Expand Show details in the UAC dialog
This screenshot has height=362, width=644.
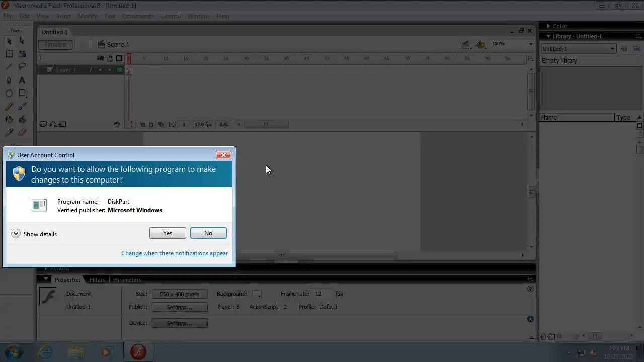(34, 234)
